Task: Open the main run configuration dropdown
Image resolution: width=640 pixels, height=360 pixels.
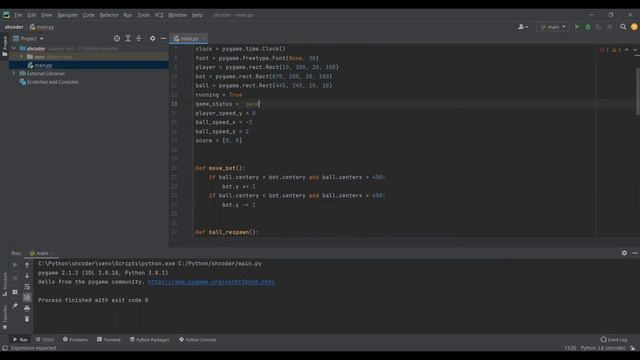Action: coord(553,27)
